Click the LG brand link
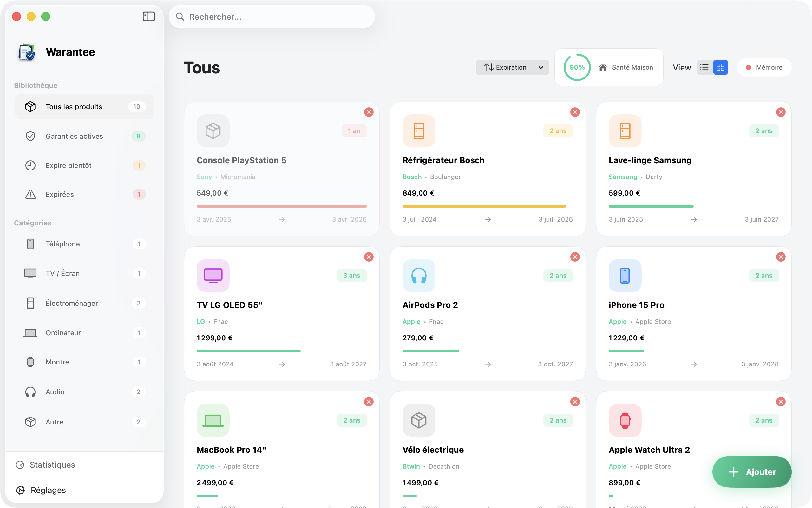812x508 pixels. (201, 322)
